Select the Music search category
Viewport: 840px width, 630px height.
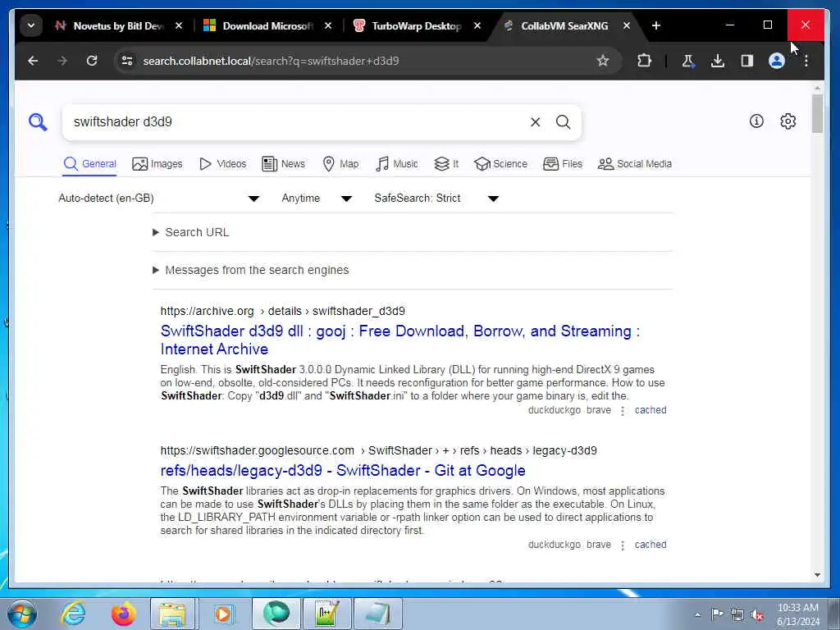[x=396, y=164]
